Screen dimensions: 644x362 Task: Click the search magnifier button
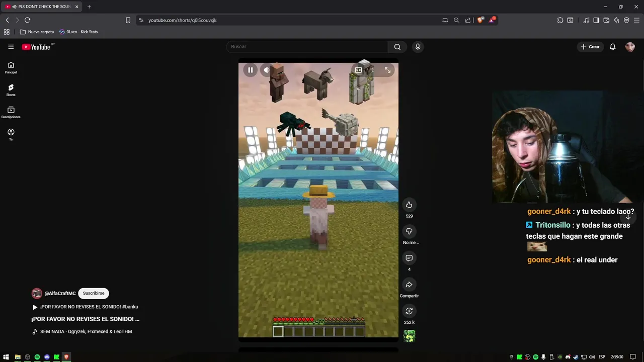point(397,47)
